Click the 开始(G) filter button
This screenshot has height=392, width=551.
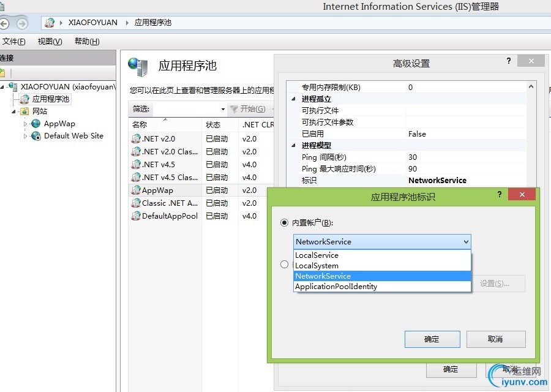click(x=248, y=109)
